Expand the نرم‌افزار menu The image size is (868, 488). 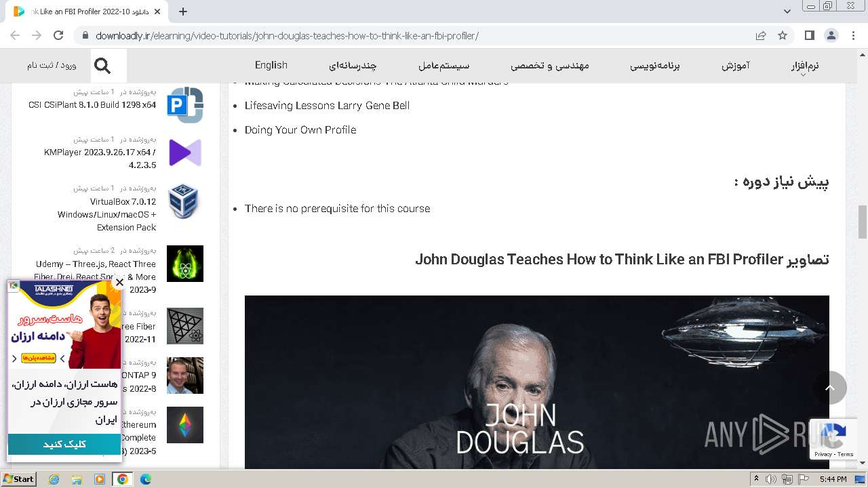(805, 66)
